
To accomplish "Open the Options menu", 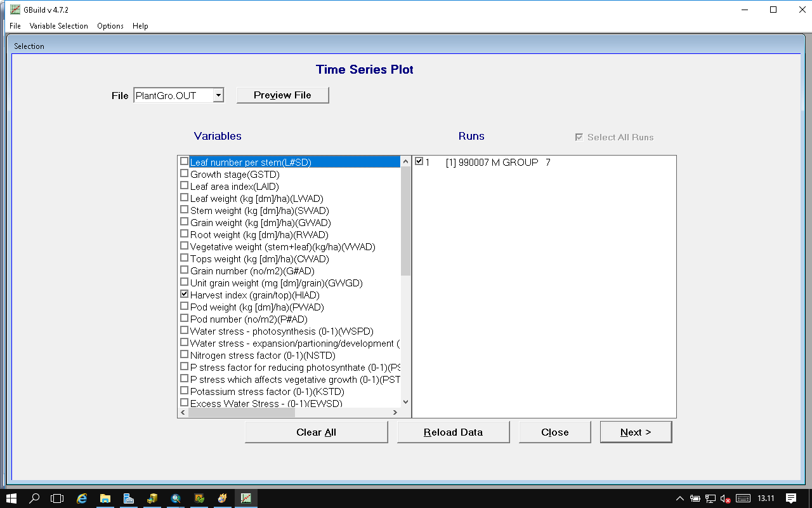I will pyautogui.click(x=110, y=26).
